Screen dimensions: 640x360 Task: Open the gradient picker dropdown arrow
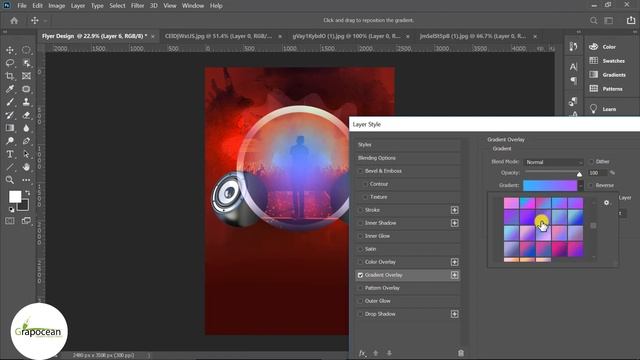pyautogui.click(x=580, y=186)
